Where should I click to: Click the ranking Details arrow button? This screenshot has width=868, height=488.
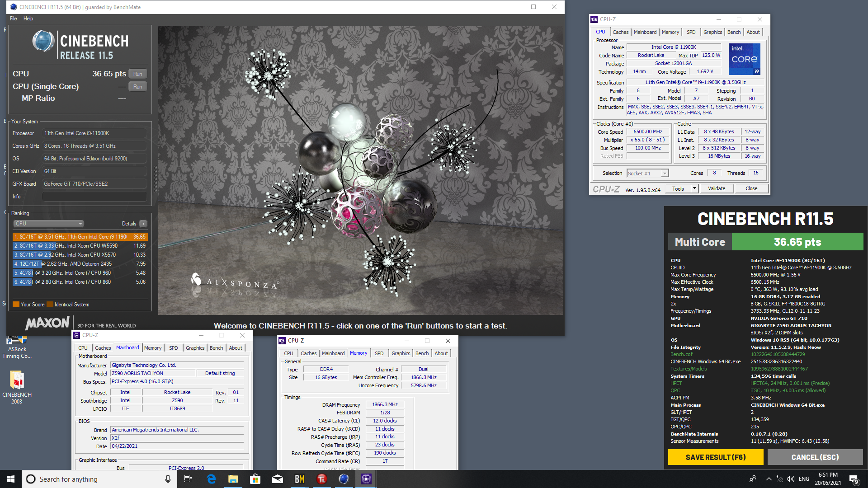[143, 224]
